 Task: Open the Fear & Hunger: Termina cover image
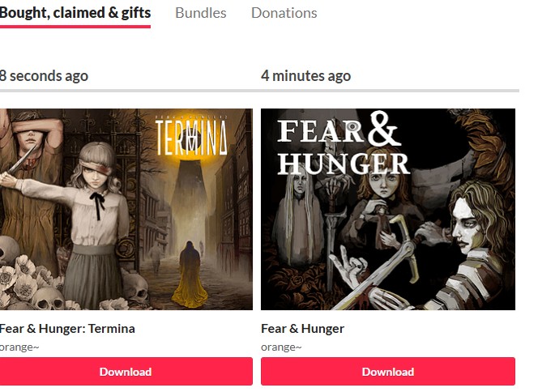pyautogui.click(x=126, y=209)
